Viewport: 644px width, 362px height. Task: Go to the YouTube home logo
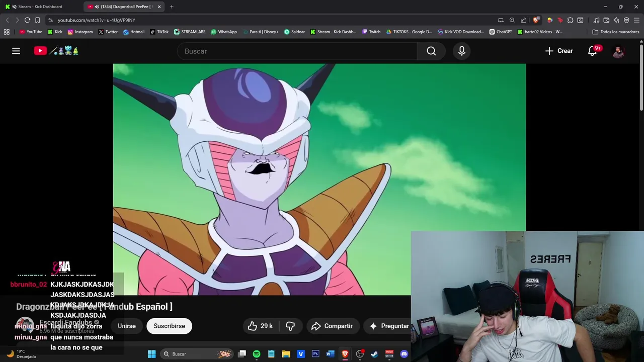[x=56, y=51]
